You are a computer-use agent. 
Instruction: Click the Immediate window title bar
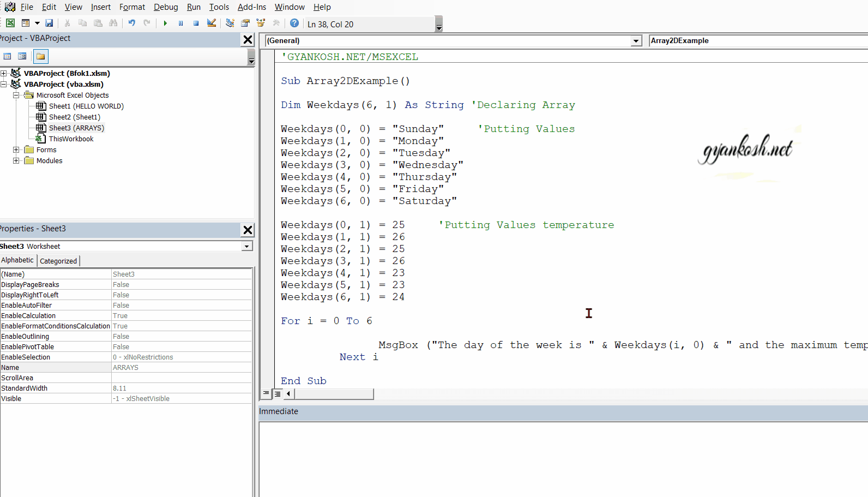pyautogui.click(x=563, y=412)
